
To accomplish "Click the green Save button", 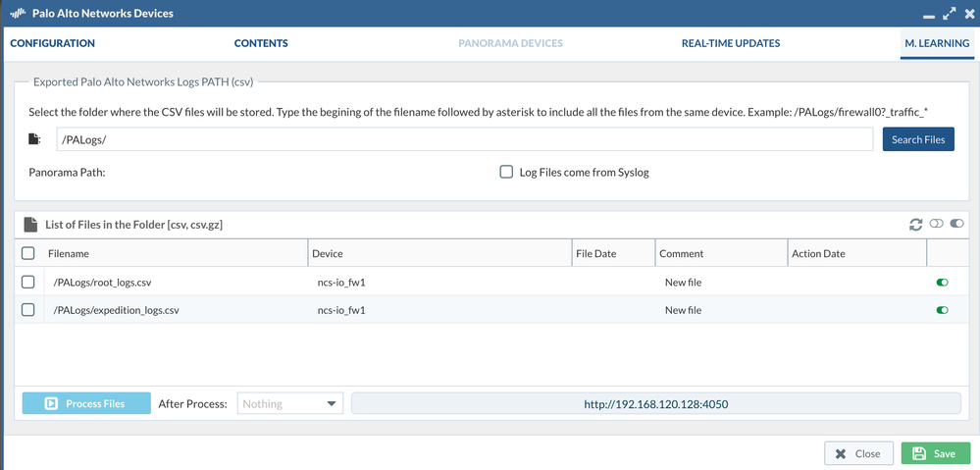I will coord(935,453).
